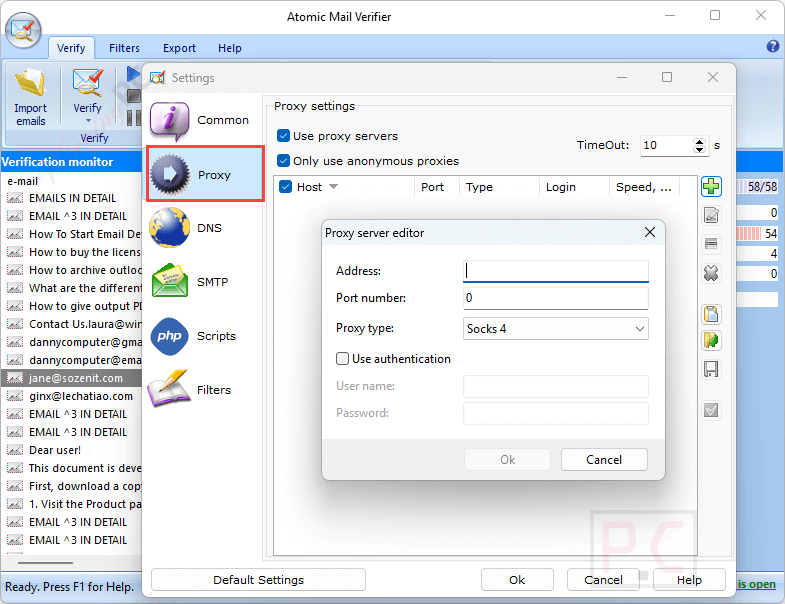Click the Speed column header
Viewport: 785px width, 604px height.
pos(644,187)
